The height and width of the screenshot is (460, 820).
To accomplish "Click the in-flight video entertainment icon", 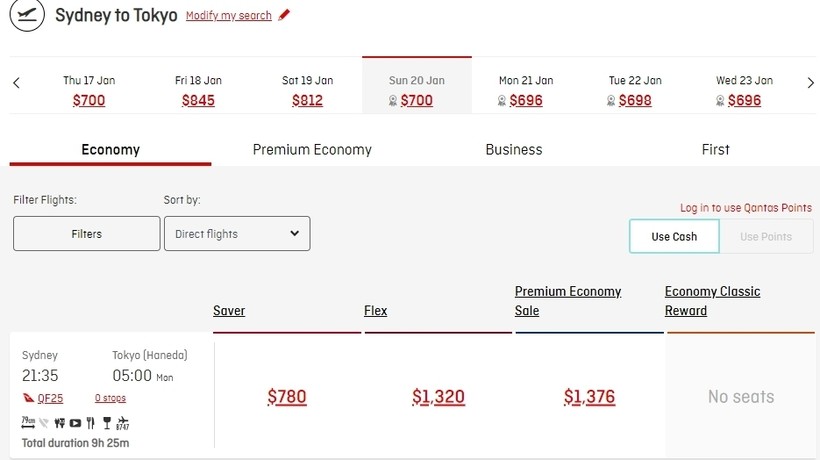I will click(x=75, y=423).
